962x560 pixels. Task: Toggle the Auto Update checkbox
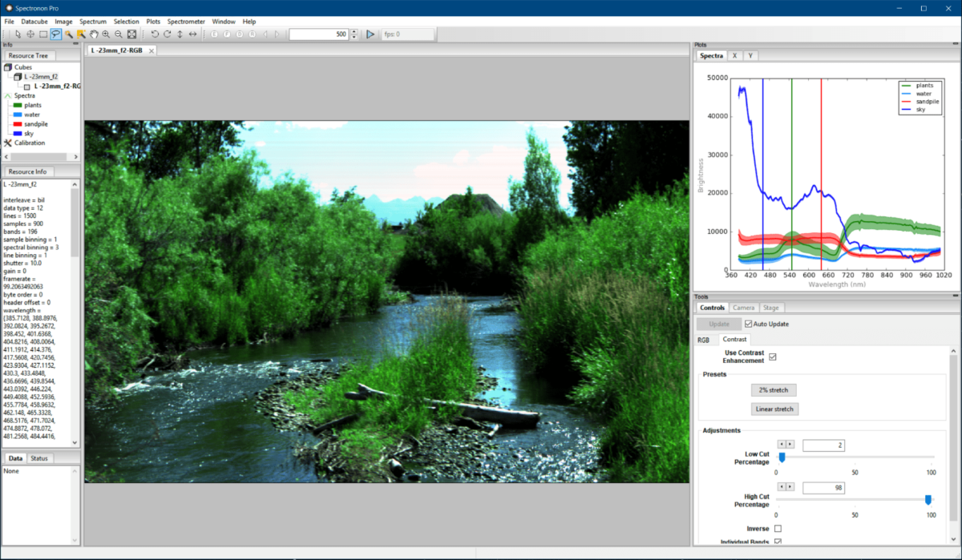749,324
